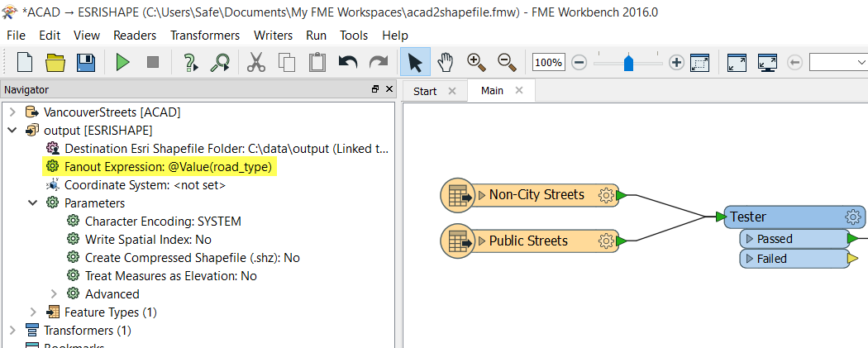868x348 pixels.
Task: Expand the VancouverStreets [ACAD] node
Action: 12,112
